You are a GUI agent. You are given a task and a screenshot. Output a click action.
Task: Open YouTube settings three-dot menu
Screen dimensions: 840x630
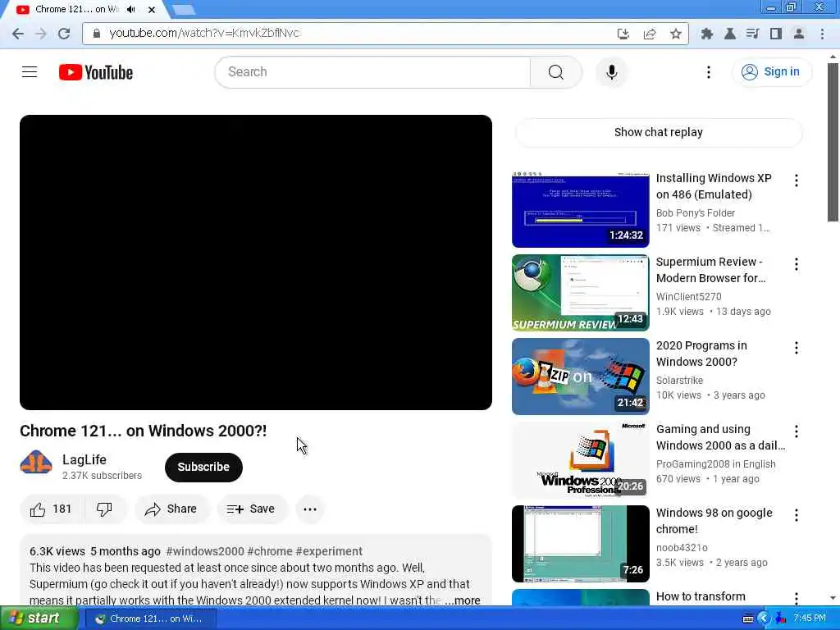click(x=708, y=72)
